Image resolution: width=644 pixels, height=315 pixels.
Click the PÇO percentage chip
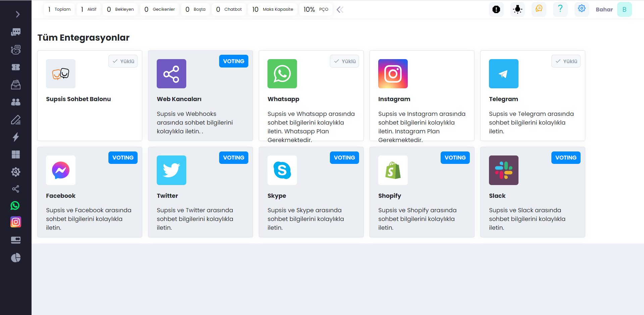[316, 9]
